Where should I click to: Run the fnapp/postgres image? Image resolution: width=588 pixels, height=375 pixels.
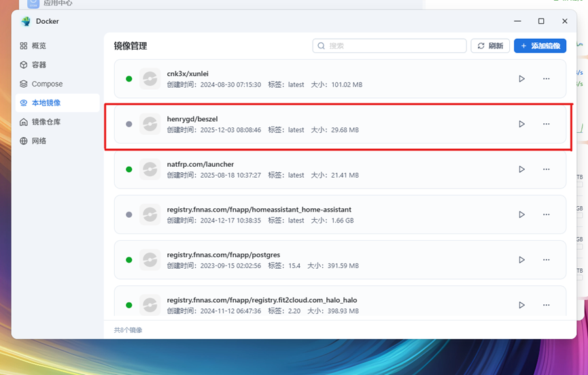click(521, 260)
